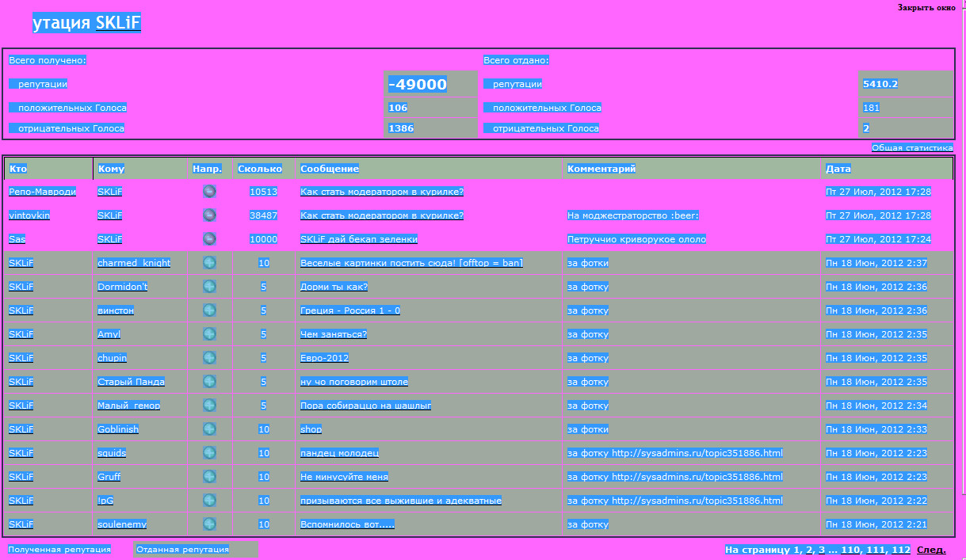Open soulenemy user link
Viewport: 966px width, 560px height.
[x=121, y=524]
